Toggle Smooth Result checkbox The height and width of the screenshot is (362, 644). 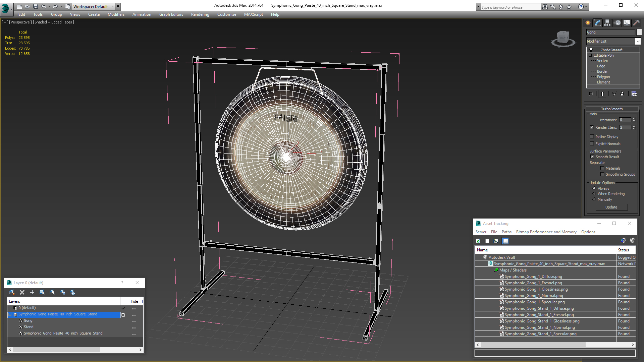pyautogui.click(x=592, y=157)
